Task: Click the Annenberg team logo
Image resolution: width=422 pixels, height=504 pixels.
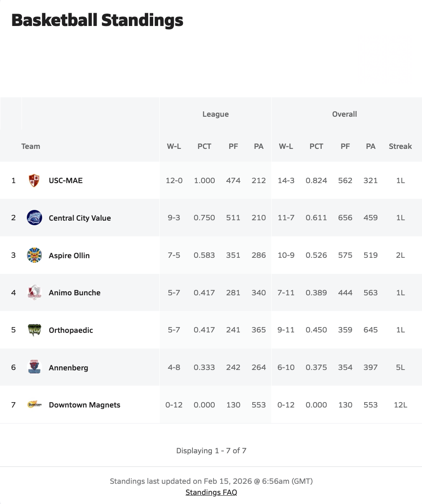Action: click(x=34, y=367)
